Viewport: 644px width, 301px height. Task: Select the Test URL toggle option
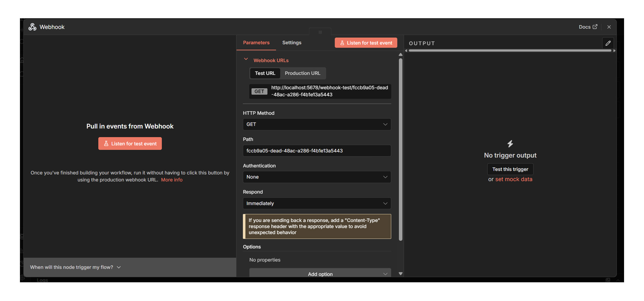pyautogui.click(x=265, y=73)
